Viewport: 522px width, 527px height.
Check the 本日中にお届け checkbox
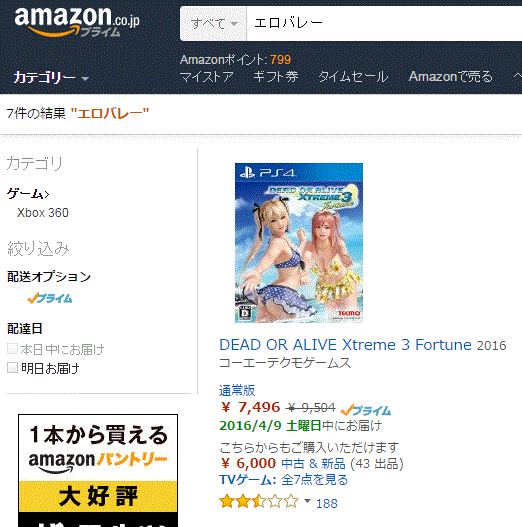[12, 349]
